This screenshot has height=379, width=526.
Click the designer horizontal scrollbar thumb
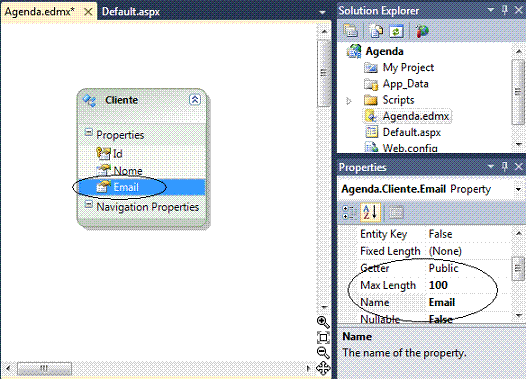44,368
